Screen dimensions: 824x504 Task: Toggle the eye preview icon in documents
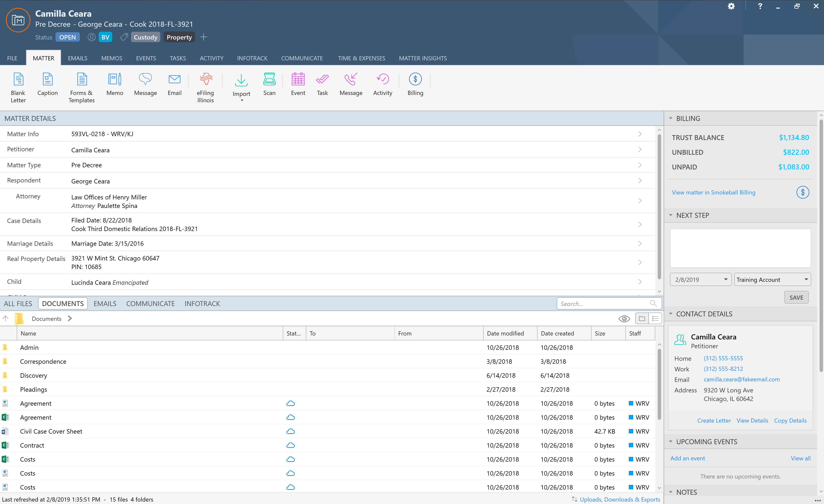[624, 319]
